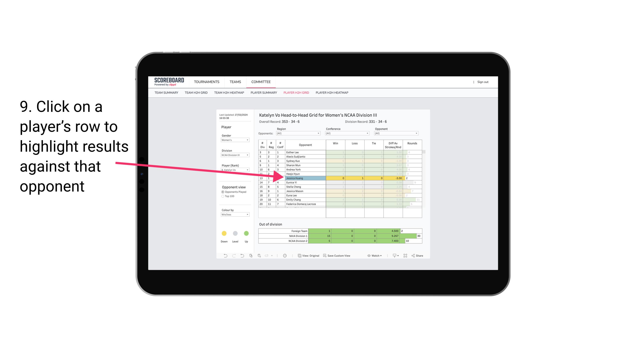Click the calendar/clock icon toolbar
The height and width of the screenshot is (346, 644).
(285, 256)
